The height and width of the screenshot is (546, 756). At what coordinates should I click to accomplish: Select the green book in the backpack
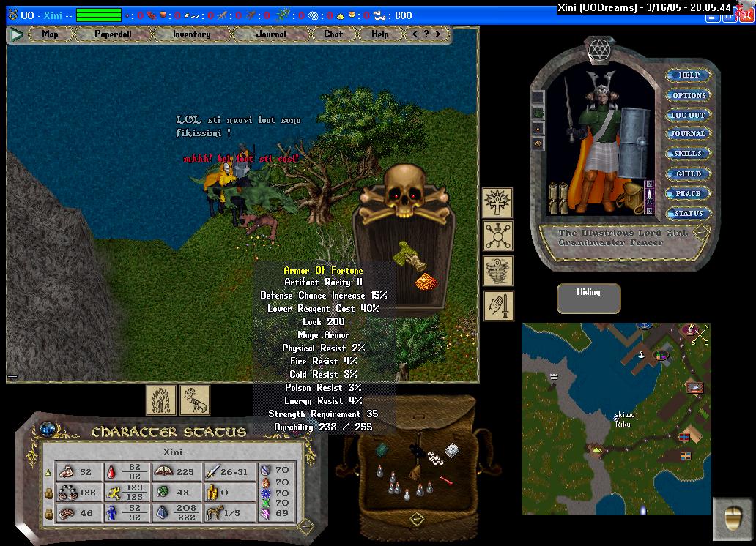(382, 449)
